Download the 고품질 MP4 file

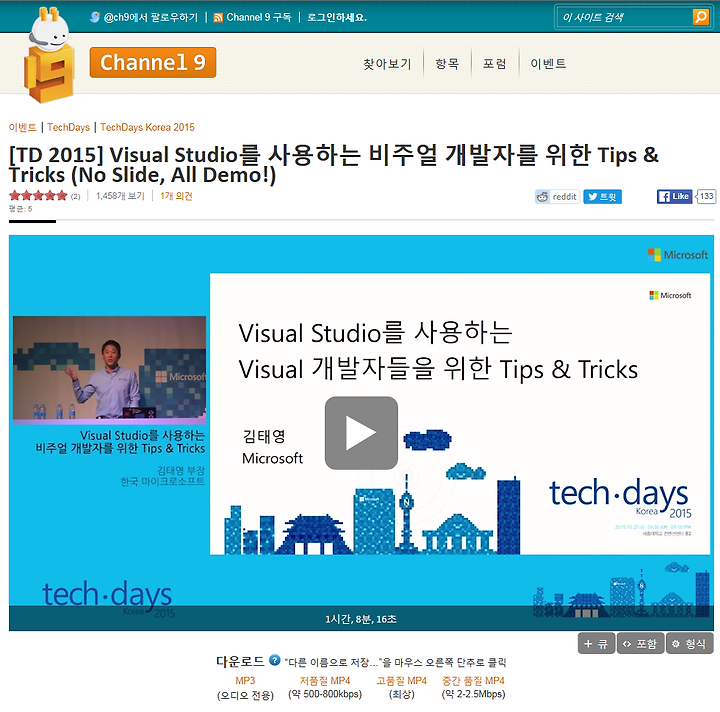[x=401, y=680]
